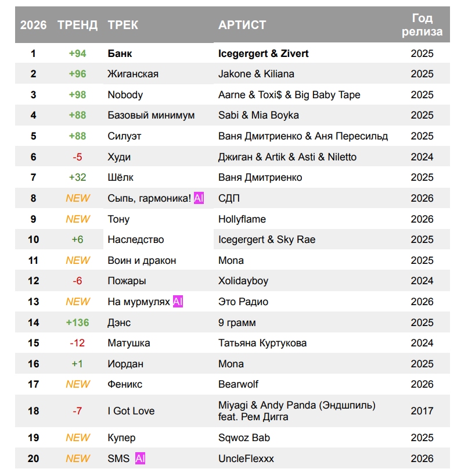Screen dimensions: 468x476
Task: Click the rank number 14
Action: (33, 323)
